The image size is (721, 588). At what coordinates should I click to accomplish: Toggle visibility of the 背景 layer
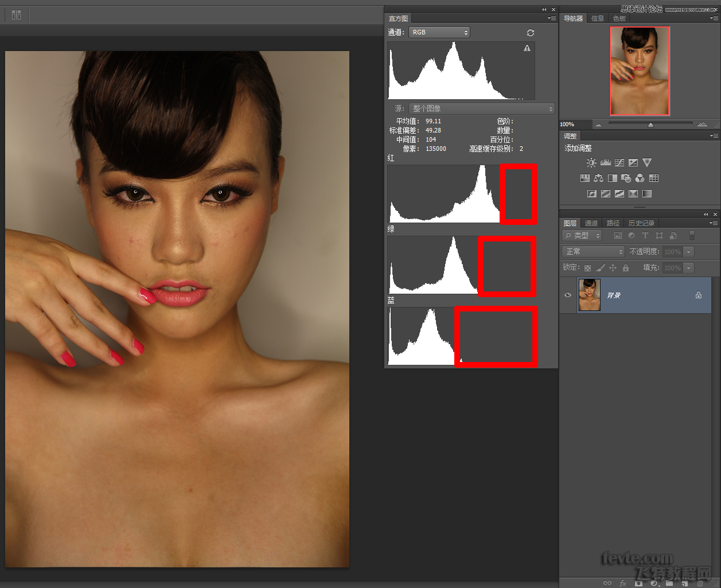coord(568,295)
